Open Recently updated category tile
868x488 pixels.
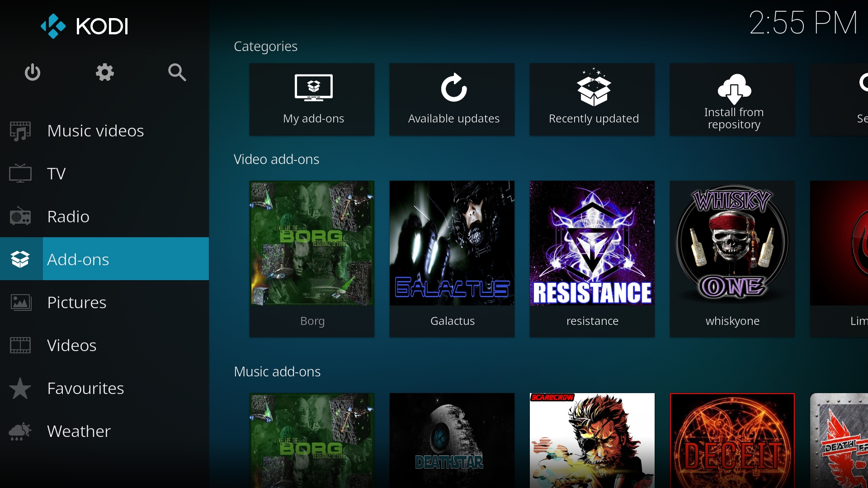click(x=592, y=99)
